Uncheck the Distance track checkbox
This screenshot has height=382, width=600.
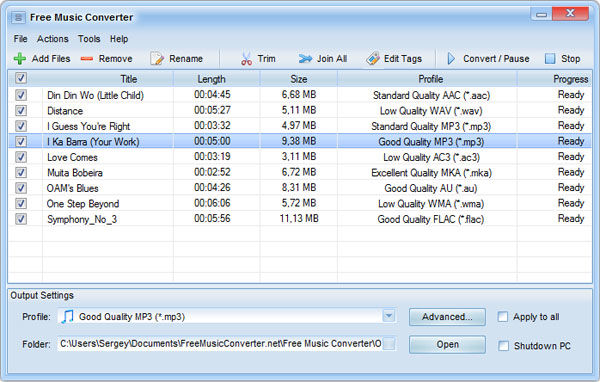point(21,111)
